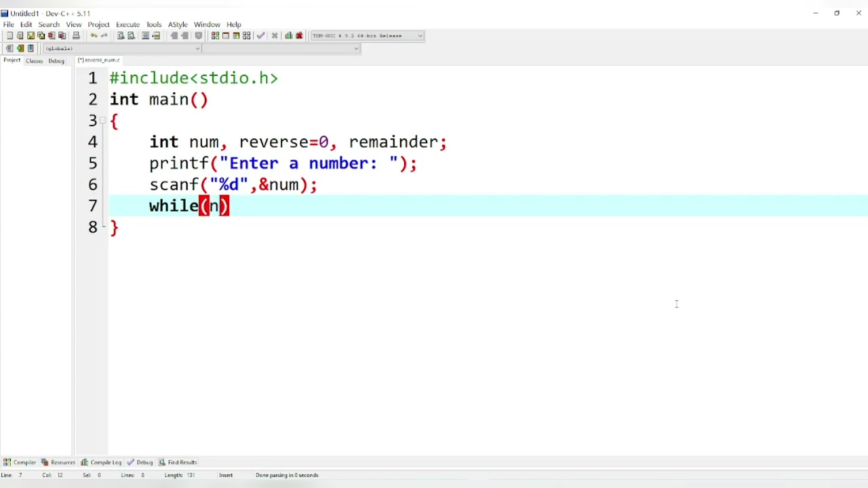Click the #include<stdio.h> line of code
The width and height of the screenshot is (868, 488).
(x=194, y=78)
